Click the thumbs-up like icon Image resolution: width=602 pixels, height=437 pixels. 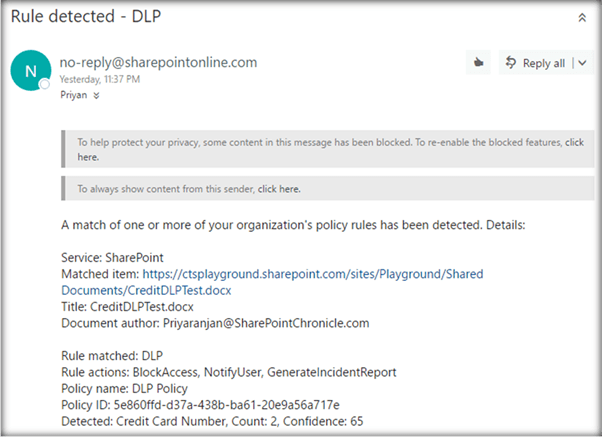tap(478, 63)
